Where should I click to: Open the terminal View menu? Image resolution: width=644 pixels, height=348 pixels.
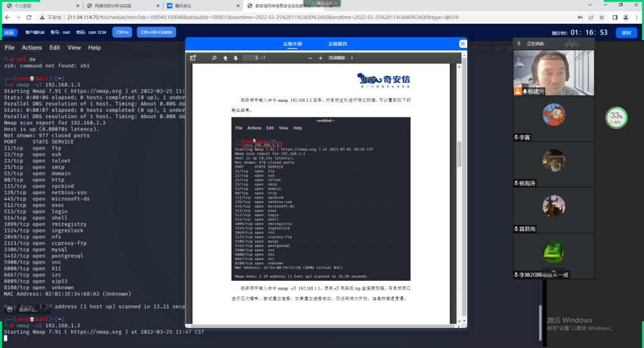point(74,48)
